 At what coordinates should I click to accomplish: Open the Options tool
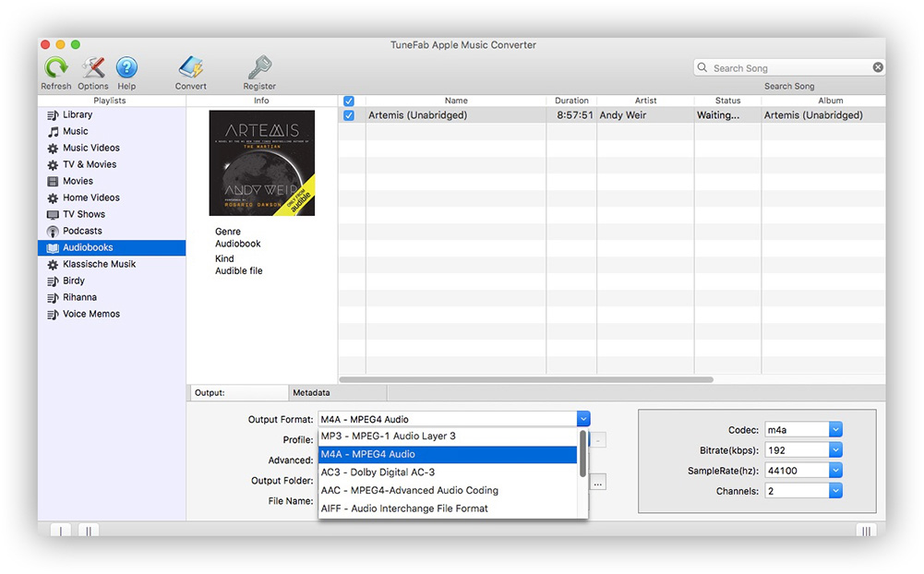[92, 67]
